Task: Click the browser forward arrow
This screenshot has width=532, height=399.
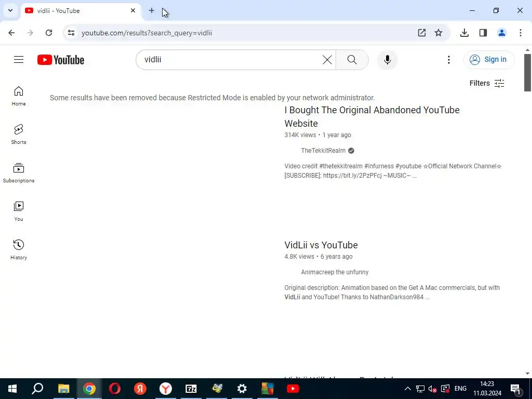Action: click(x=30, y=33)
